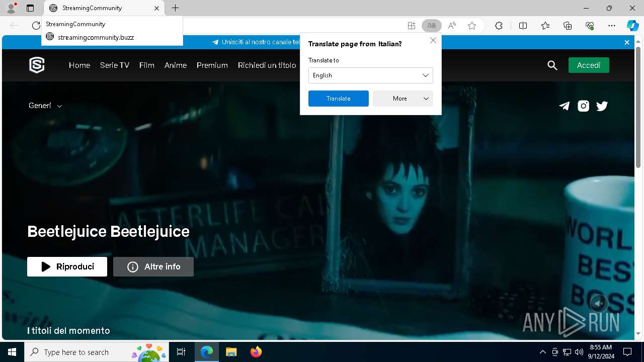This screenshot has width=644, height=362.
Task: Select the StreamingCommunity tab
Action: coord(104,8)
